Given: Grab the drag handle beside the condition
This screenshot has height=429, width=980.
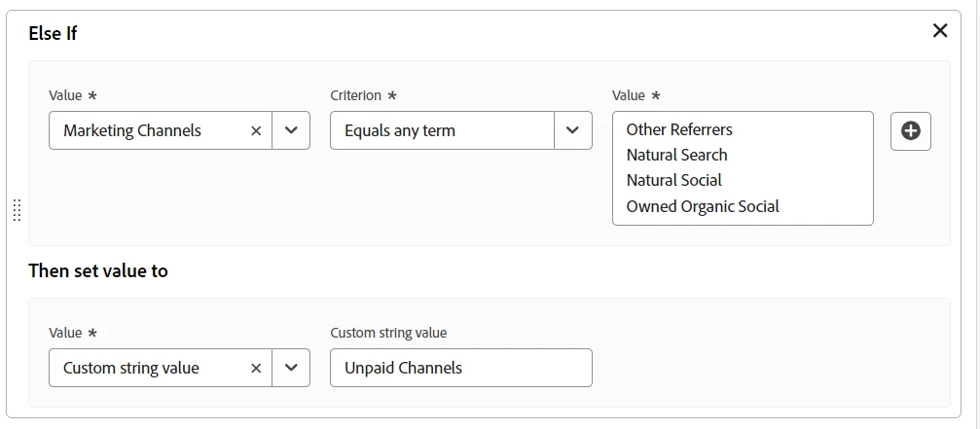Looking at the screenshot, I should click(x=17, y=210).
